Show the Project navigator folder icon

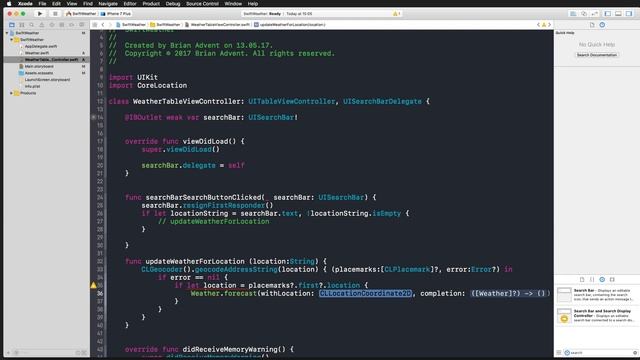12,25
